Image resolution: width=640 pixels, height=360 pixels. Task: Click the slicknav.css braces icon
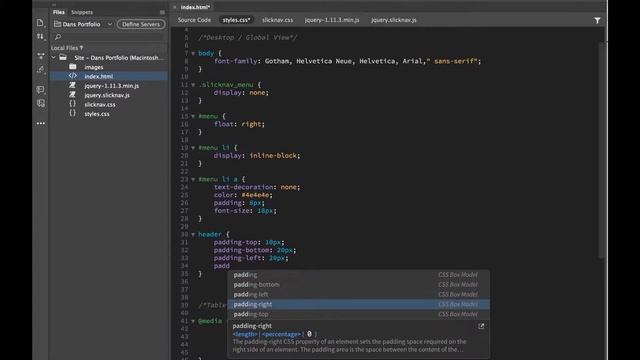coord(73,104)
